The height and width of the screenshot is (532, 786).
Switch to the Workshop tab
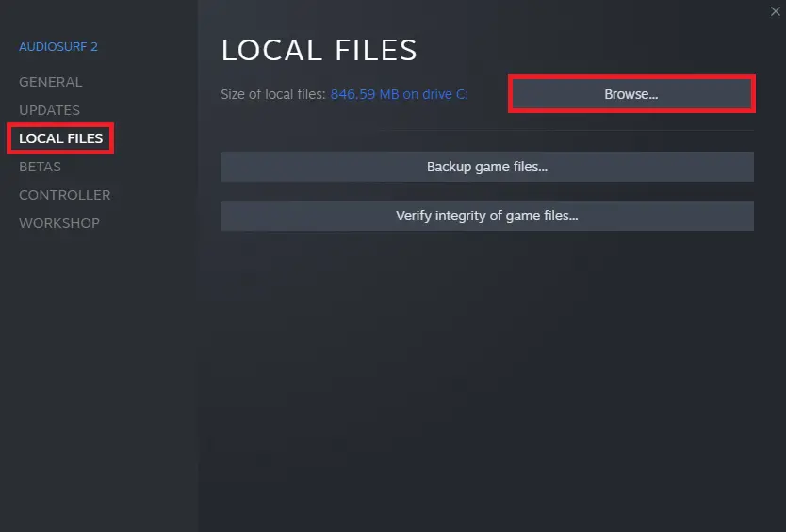[59, 223]
